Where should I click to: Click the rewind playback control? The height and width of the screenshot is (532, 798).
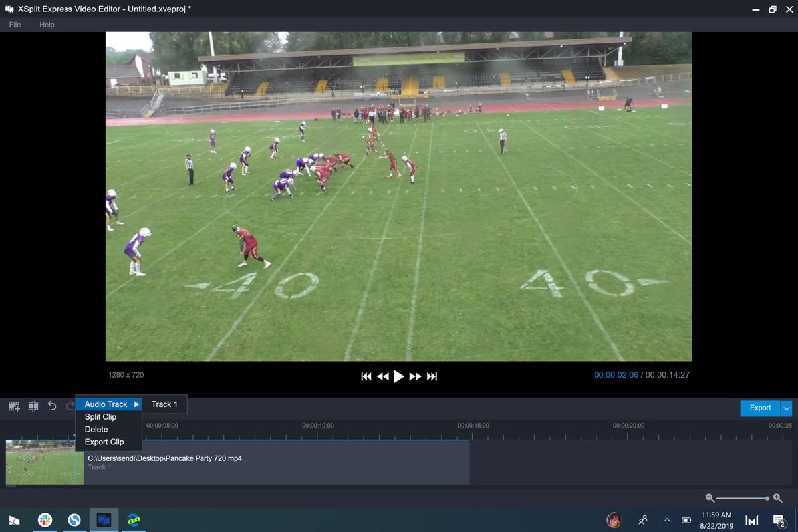(x=383, y=376)
